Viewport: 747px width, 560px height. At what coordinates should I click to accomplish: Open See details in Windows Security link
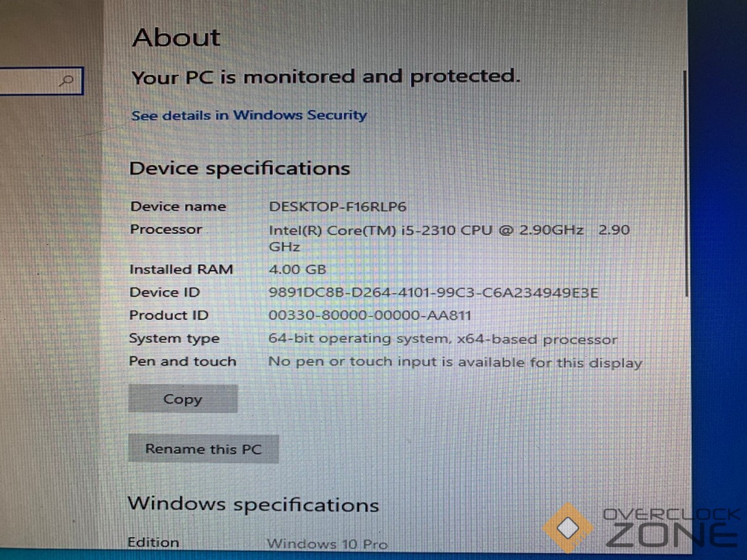pos(249,115)
